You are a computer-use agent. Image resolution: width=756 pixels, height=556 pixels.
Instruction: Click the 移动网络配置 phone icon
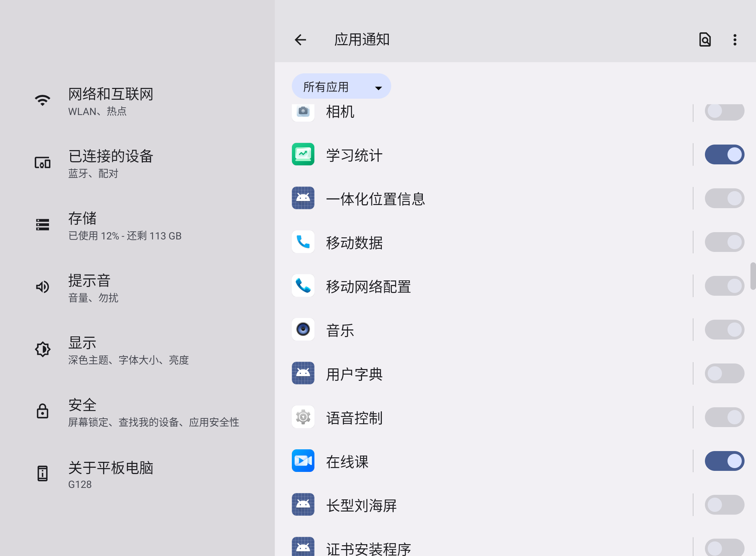pos(303,286)
